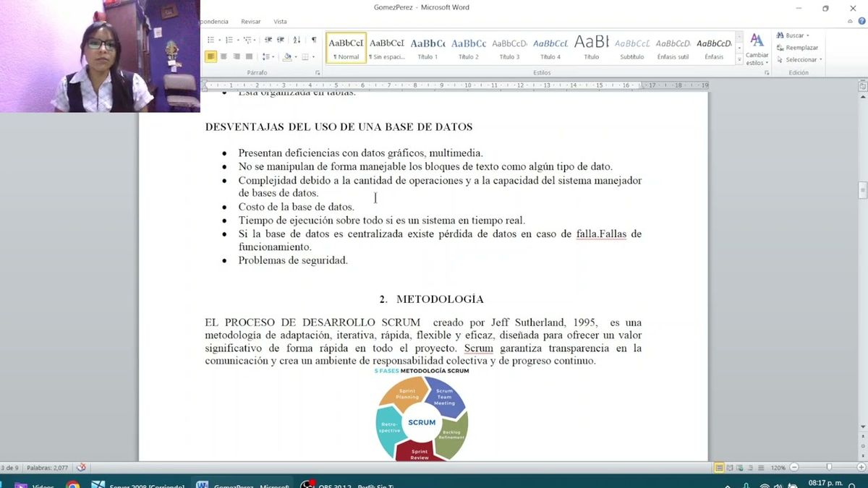The height and width of the screenshot is (488, 868).
Task: Toggle center text alignment
Action: (x=224, y=56)
